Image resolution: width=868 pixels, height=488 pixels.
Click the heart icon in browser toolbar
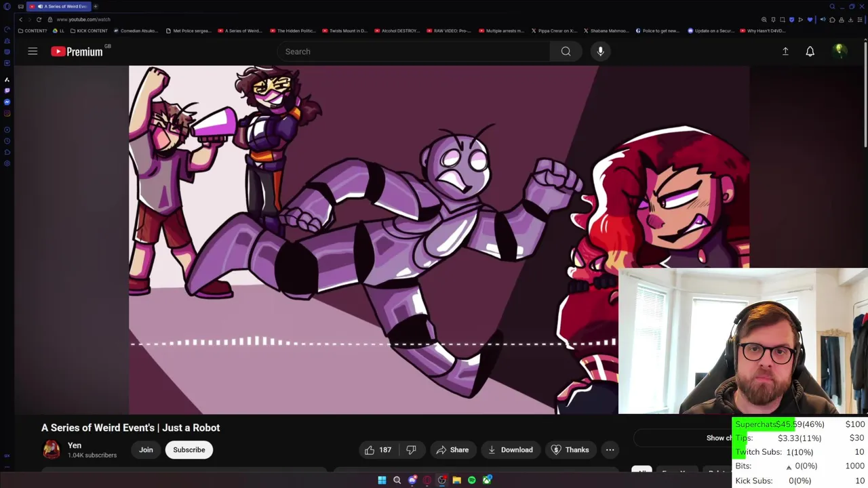pos(810,20)
